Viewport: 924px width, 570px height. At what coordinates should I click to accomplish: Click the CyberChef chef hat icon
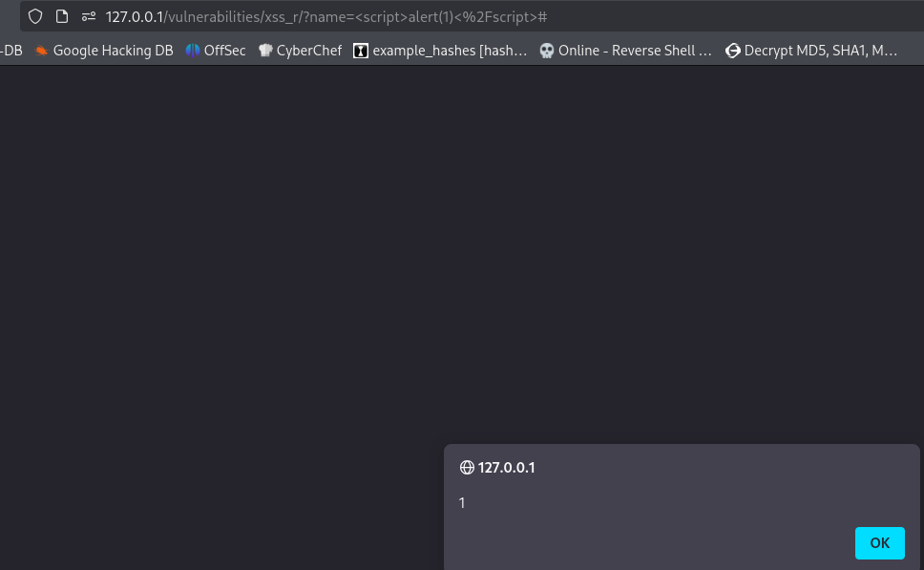[x=265, y=51]
